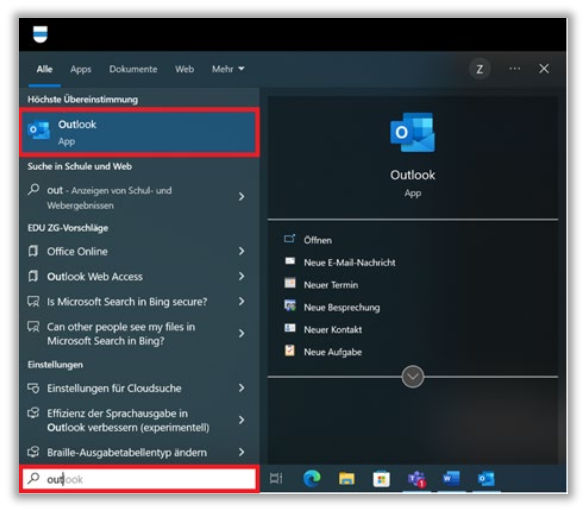The height and width of the screenshot is (510, 584).
Task: Expand the Effizienz der Sprachausgabe chevron
Action: tap(241, 420)
